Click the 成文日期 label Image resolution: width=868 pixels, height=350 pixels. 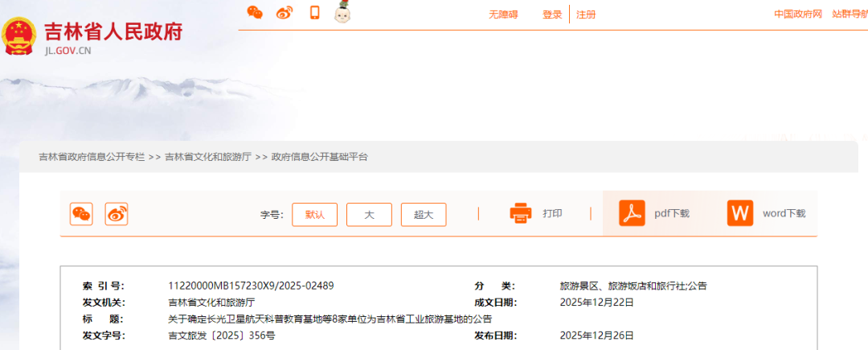[495, 303]
